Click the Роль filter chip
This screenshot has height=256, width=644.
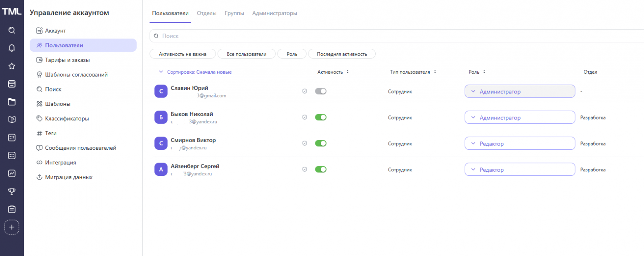(x=291, y=54)
